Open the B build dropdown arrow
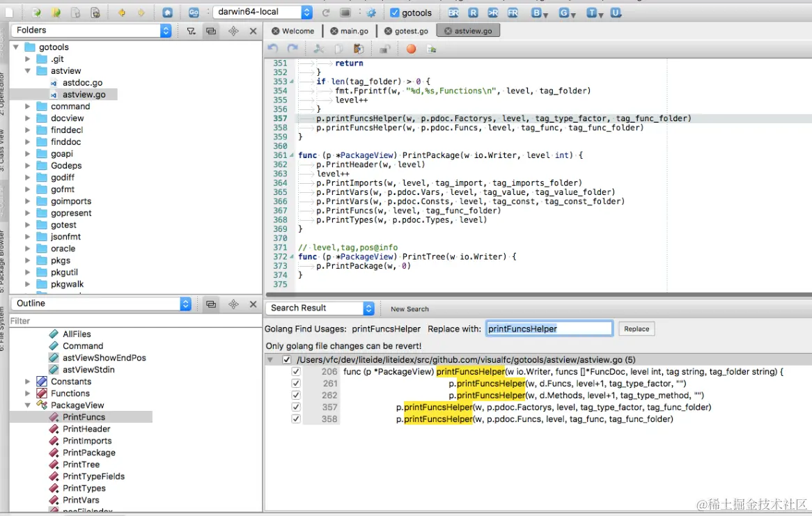This screenshot has width=812, height=516. point(546,15)
